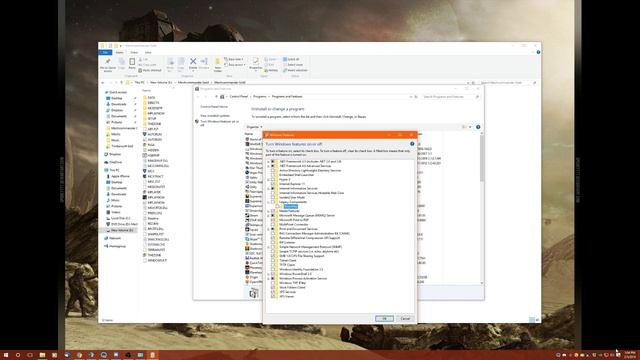Toggle the Telnet Client checkbox
The height and width of the screenshot is (360, 640).
[x=273, y=260]
